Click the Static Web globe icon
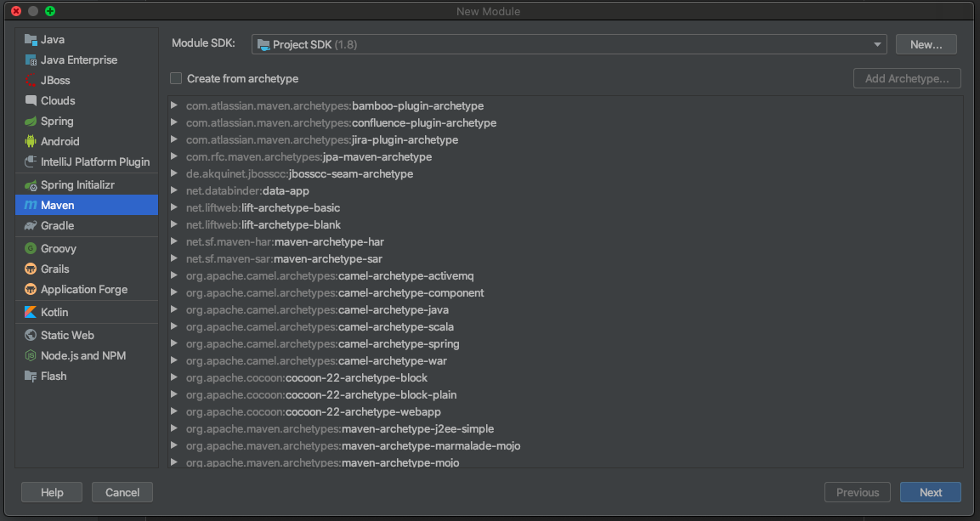Viewport: 980px width, 521px height. point(30,336)
